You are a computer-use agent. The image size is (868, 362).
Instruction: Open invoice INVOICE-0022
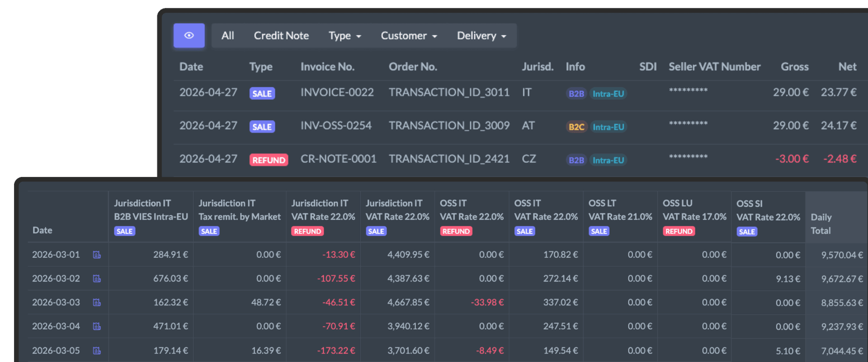(337, 92)
